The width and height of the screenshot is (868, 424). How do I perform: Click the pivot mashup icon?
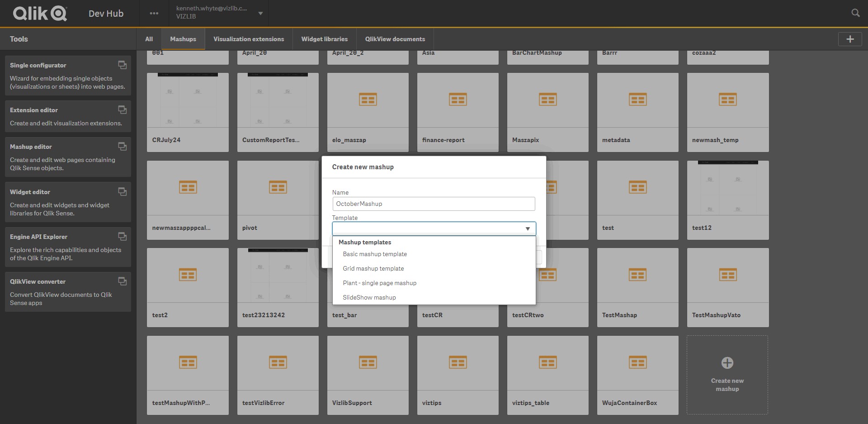[x=278, y=187]
